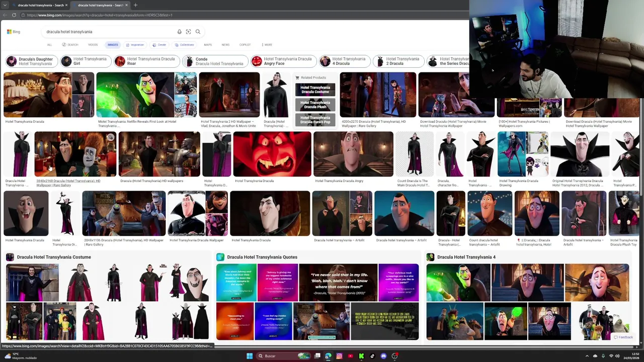Open Dracula (Hotel Transylvania) HD wallpapers knight image
Screen dimensions: 644x362
tap(159, 154)
